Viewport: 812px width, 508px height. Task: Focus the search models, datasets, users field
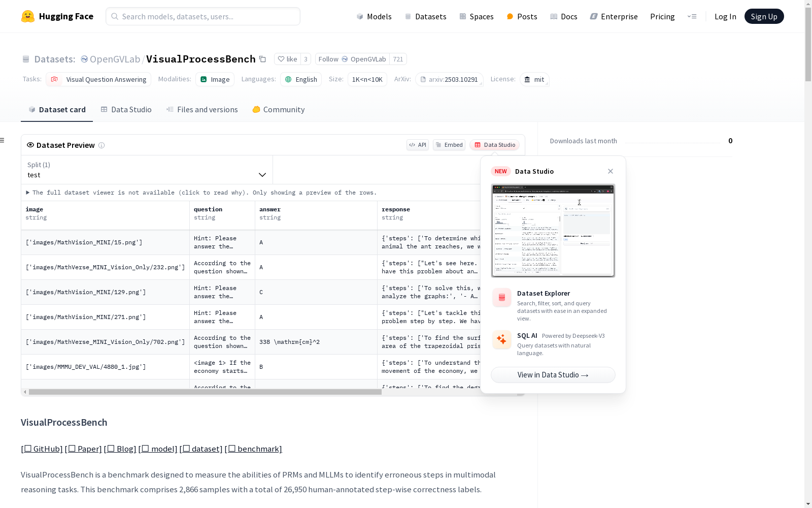pos(203,16)
